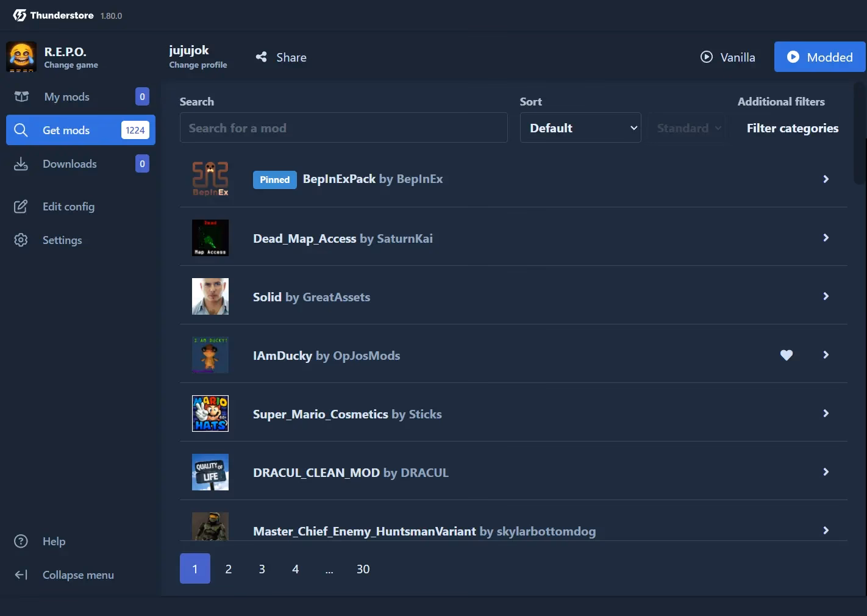Screen dimensions: 867x616
Task: Click the DRACUL_CLEAN_MOD by DRACUL title
Action: tap(351, 472)
